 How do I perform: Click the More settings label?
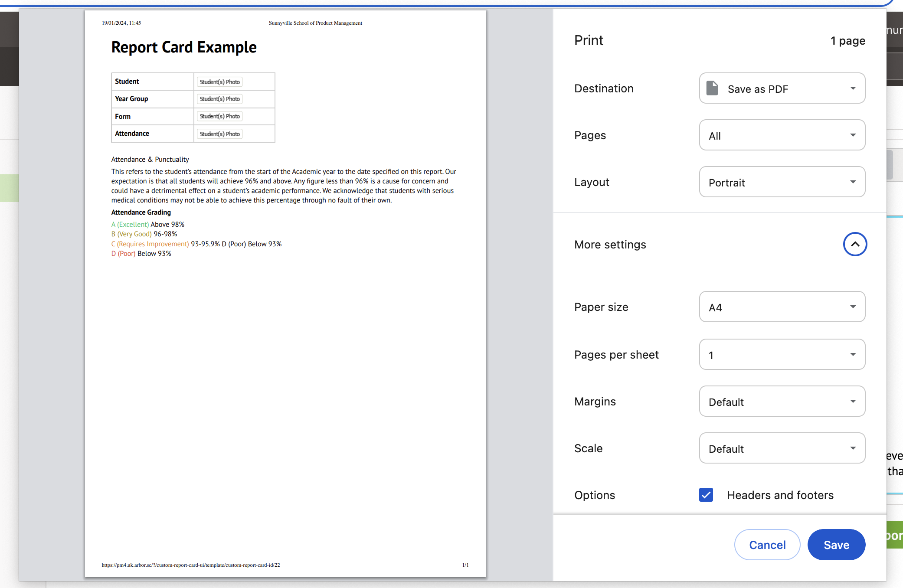(x=610, y=245)
